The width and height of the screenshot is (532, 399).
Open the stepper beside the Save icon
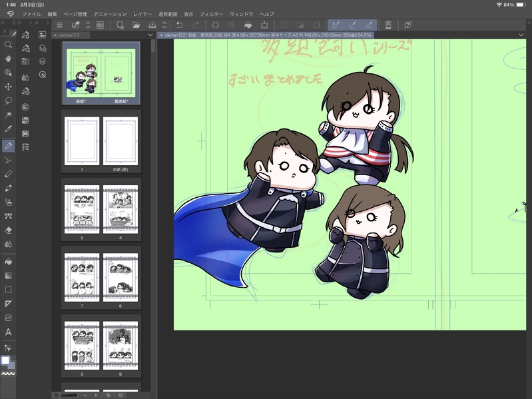pyautogui.click(x=164, y=25)
